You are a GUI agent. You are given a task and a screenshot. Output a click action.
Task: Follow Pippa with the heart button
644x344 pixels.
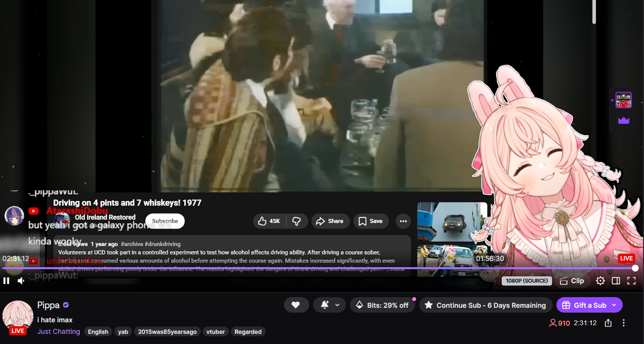click(296, 305)
